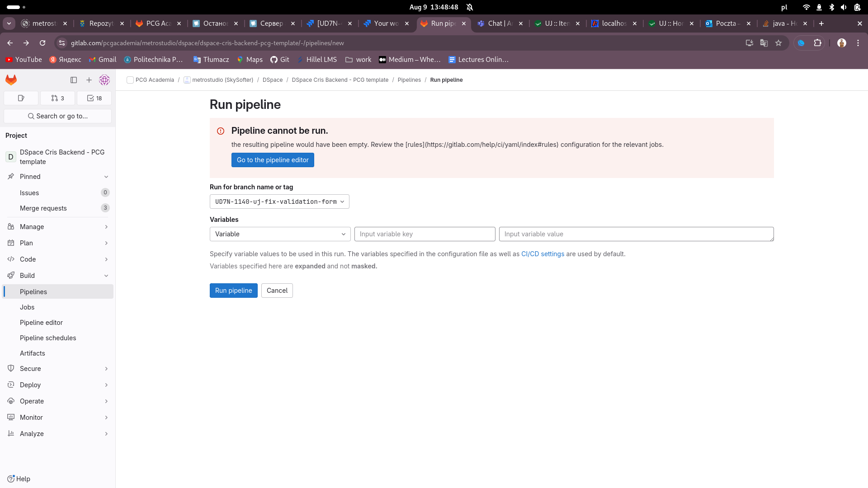868x488 pixels.
Task: Click the create new plus icon
Action: coord(89,80)
